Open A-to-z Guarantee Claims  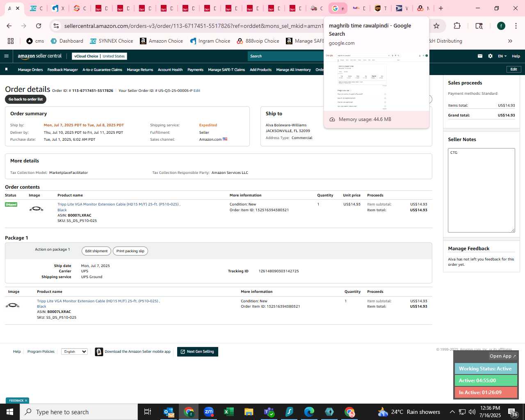tap(103, 70)
